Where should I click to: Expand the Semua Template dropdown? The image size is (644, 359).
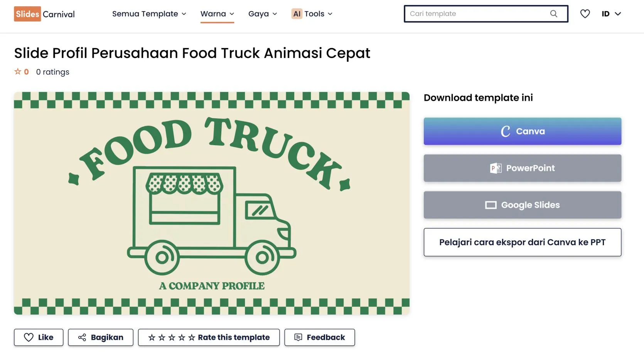(148, 14)
